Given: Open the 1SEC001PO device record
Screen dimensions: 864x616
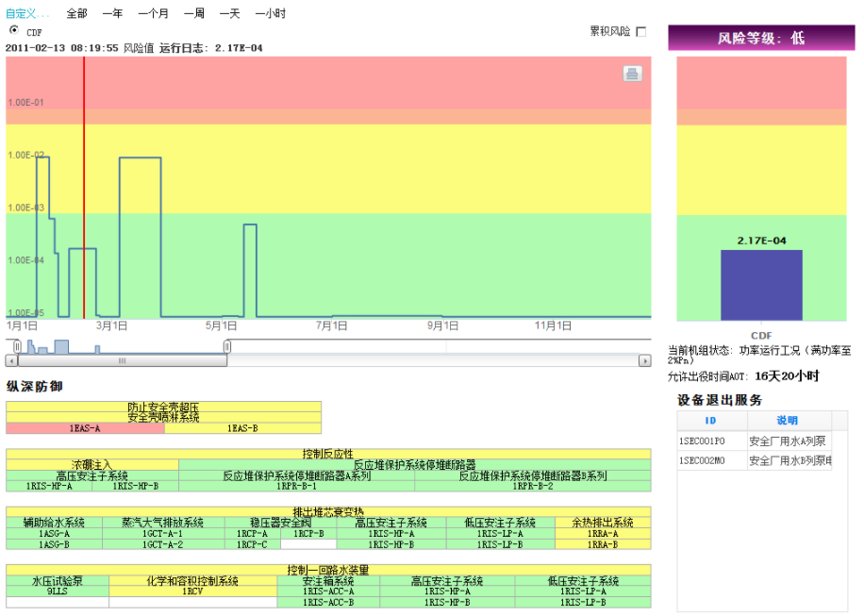Looking at the screenshot, I should coord(702,440).
